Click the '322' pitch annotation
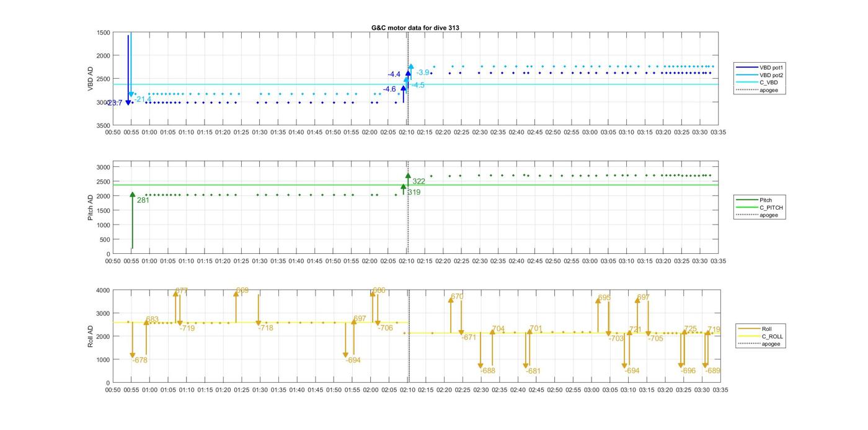Viewport: 868px width, 430px height. (x=419, y=182)
